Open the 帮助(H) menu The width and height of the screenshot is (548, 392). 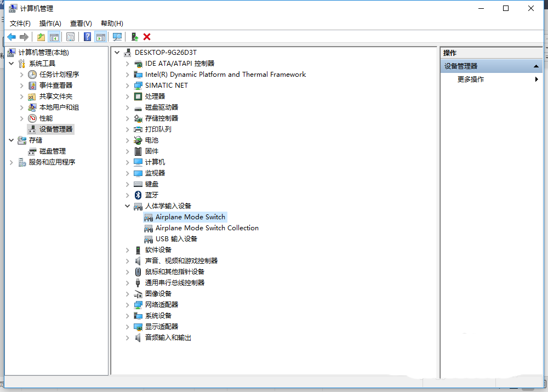pyautogui.click(x=112, y=24)
